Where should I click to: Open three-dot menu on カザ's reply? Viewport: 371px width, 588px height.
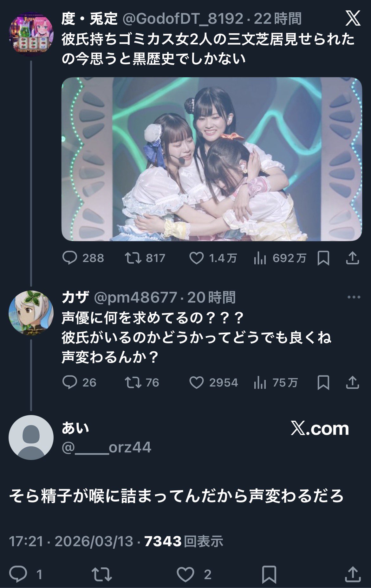(354, 297)
